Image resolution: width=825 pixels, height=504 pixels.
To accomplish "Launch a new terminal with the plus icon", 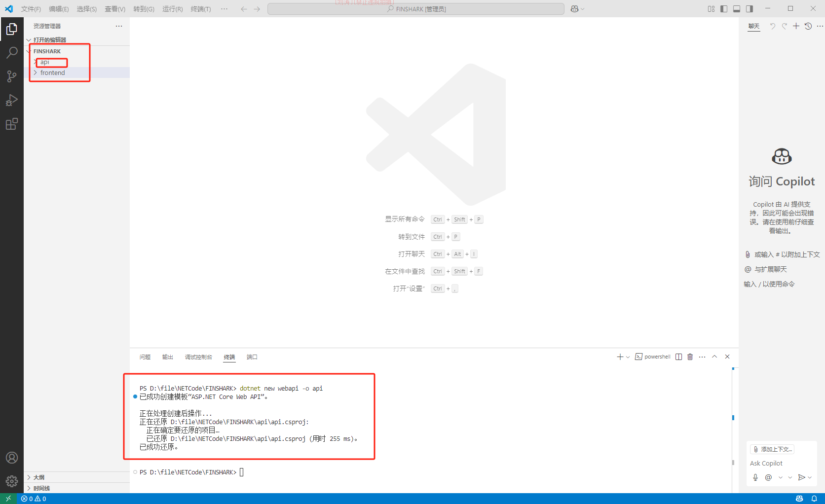I will point(620,357).
